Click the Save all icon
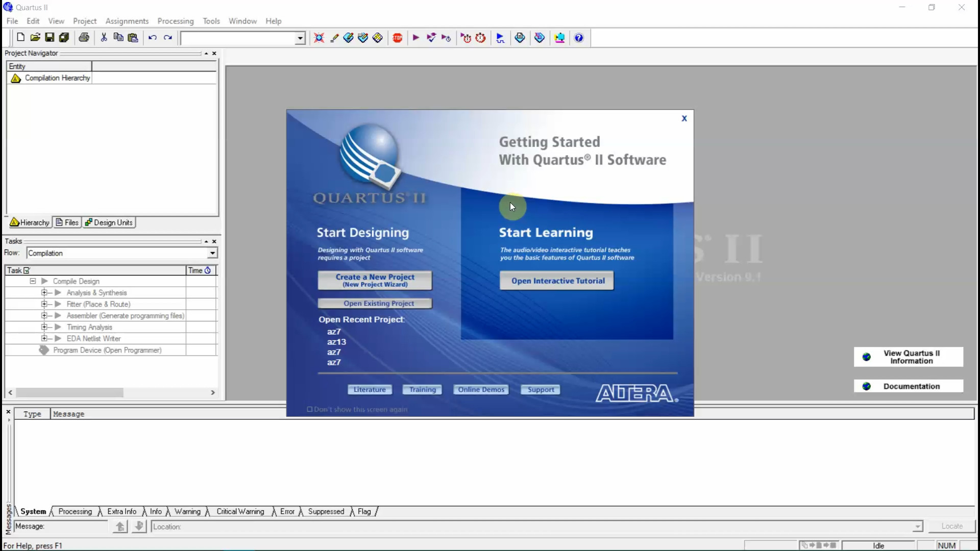The height and width of the screenshot is (551, 980). (64, 37)
